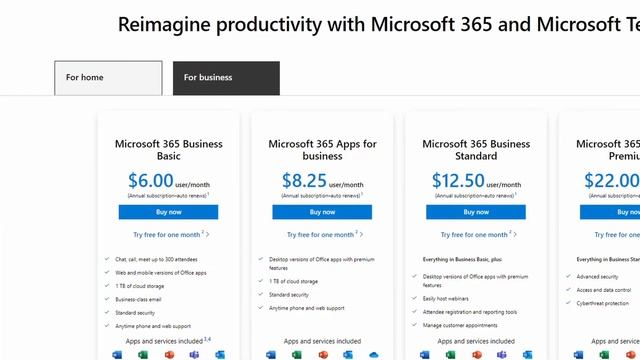Click the Microsoft 365 Business Standard title

[x=476, y=150]
